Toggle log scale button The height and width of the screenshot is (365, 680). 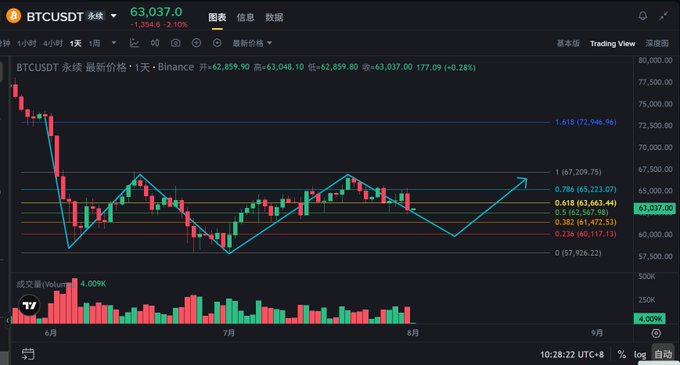tap(640, 354)
